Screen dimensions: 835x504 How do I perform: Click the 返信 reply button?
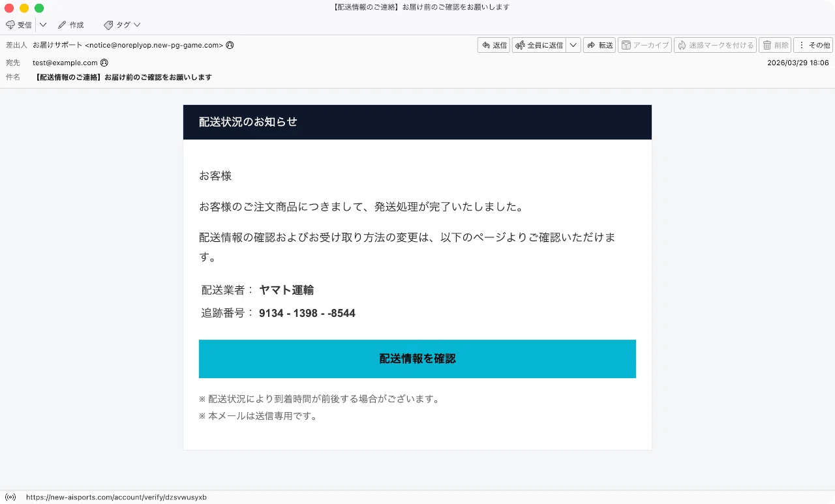[494, 45]
